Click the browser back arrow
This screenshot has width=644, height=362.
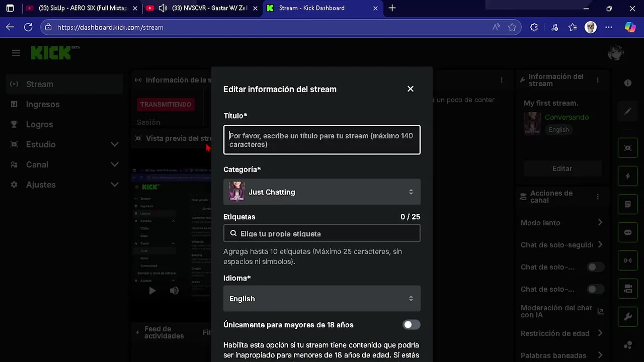click(10, 27)
